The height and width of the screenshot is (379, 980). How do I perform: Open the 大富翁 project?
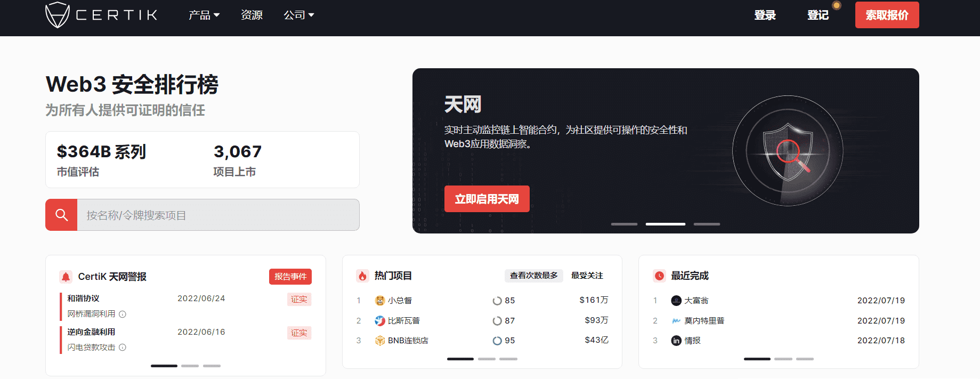pyautogui.click(x=696, y=301)
